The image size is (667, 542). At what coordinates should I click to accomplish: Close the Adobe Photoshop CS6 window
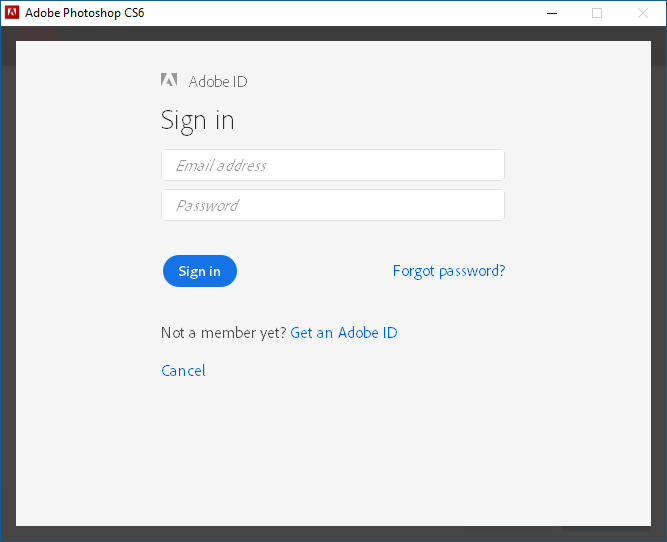(643, 13)
